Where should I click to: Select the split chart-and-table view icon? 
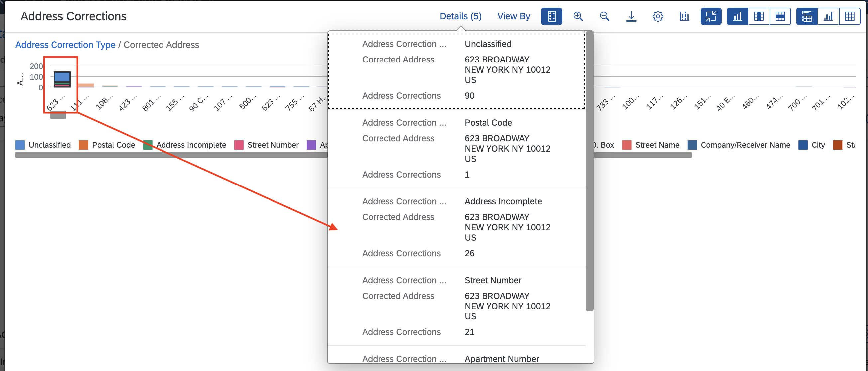pyautogui.click(x=758, y=16)
